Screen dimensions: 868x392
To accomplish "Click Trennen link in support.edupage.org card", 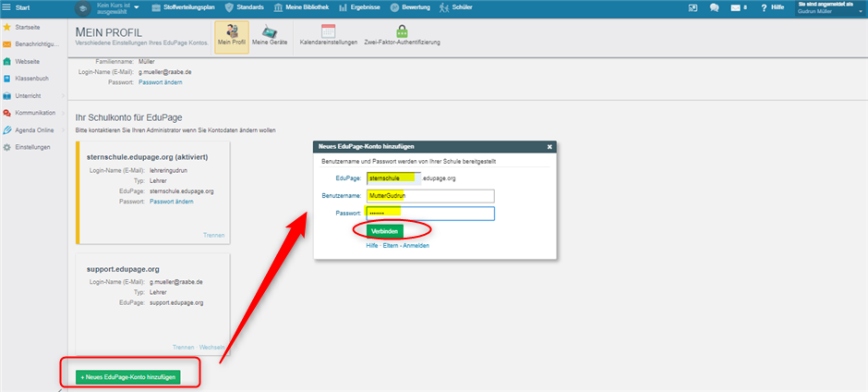I will 183,347.
